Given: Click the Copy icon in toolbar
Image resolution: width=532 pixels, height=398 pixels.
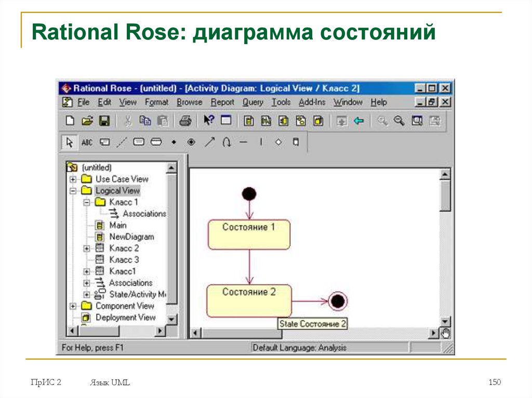Looking at the screenshot, I should (x=145, y=121).
